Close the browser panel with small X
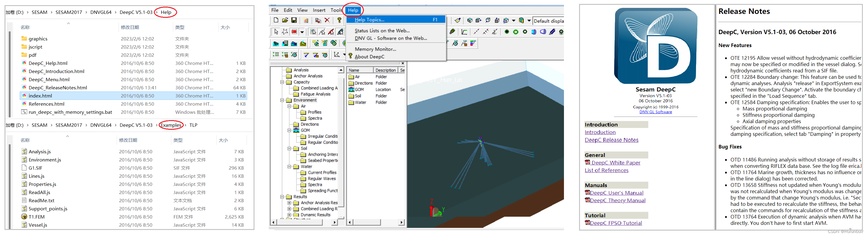This screenshot has width=868, height=236. pyautogui.click(x=402, y=63)
